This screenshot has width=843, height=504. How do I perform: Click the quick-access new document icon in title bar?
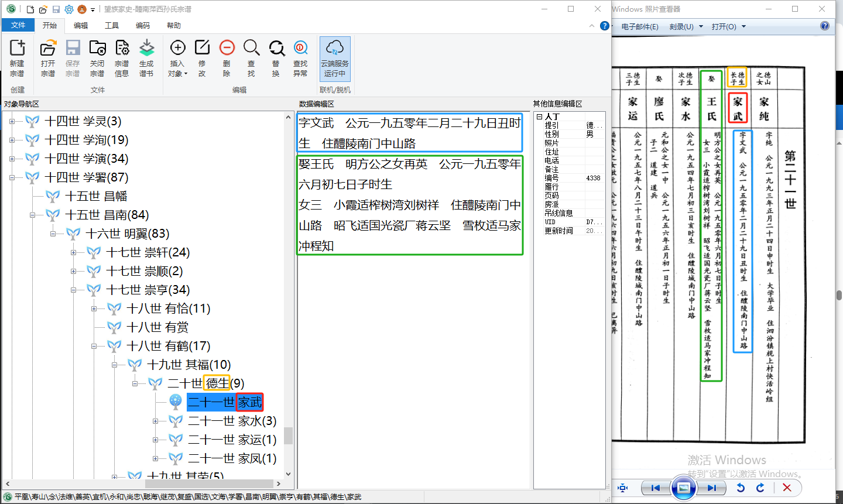[x=30, y=9]
